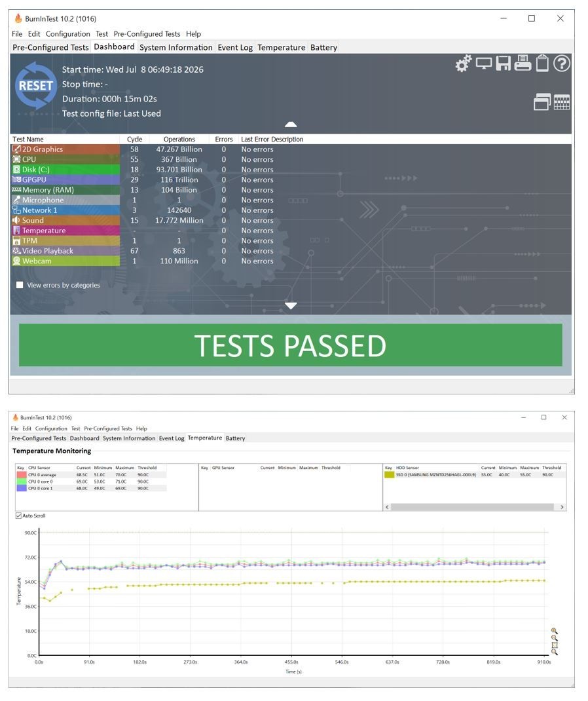Switch to System Information tab in top window
The image size is (588, 701).
click(176, 47)
